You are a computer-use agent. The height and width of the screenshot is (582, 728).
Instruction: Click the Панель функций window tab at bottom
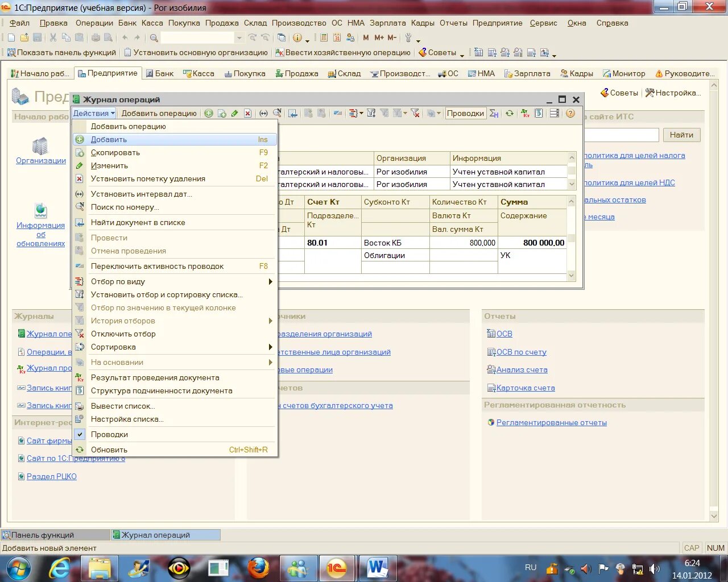(x=55, y=535)
